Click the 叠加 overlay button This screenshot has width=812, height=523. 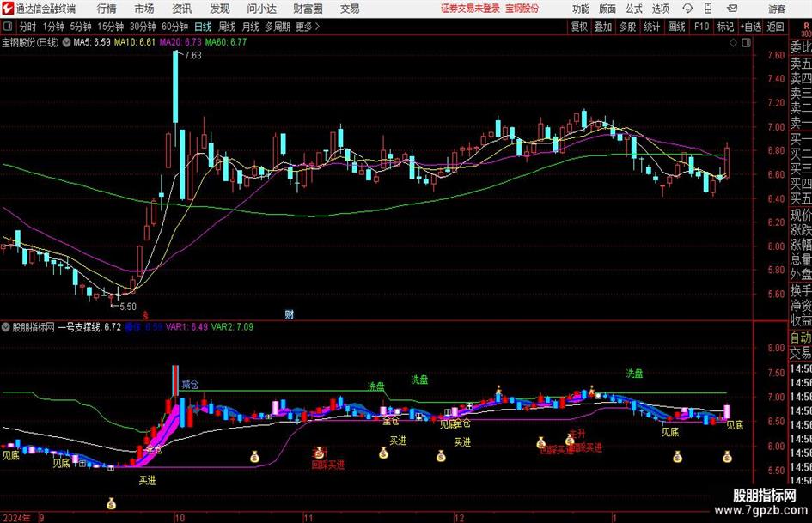coord(603,27)
